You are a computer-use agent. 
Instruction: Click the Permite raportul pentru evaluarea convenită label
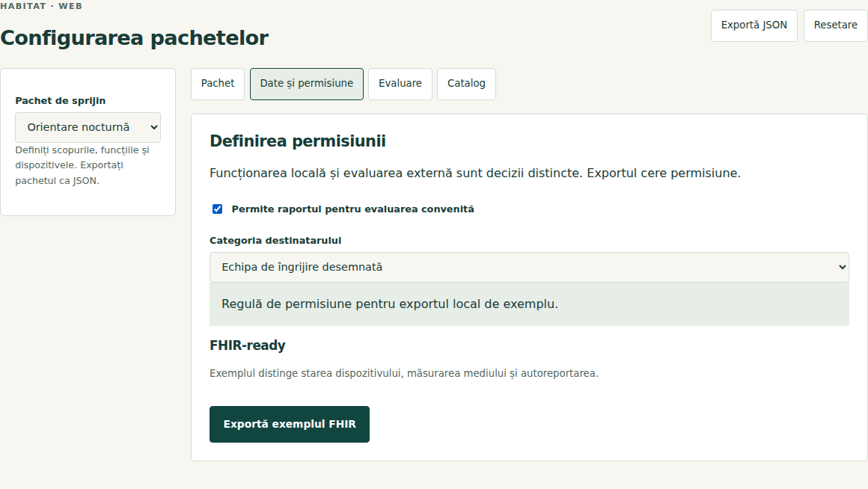pyautogui.click(x=352, y=209)
